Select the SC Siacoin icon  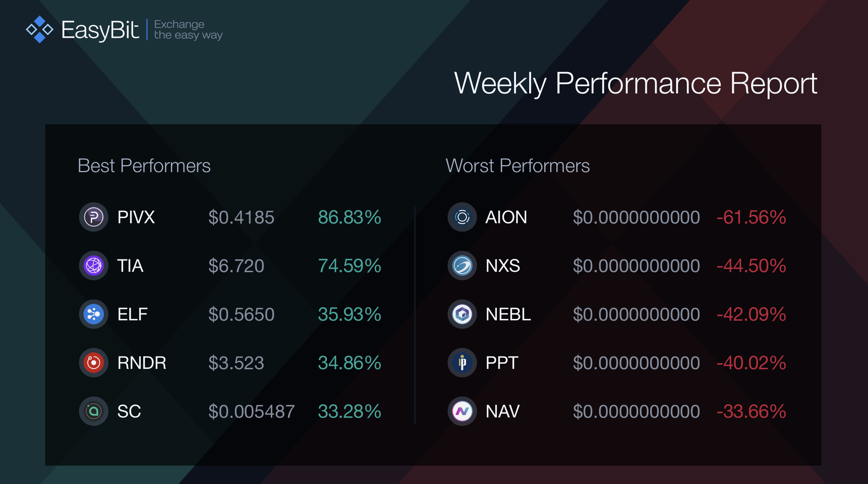click(94, 411)
